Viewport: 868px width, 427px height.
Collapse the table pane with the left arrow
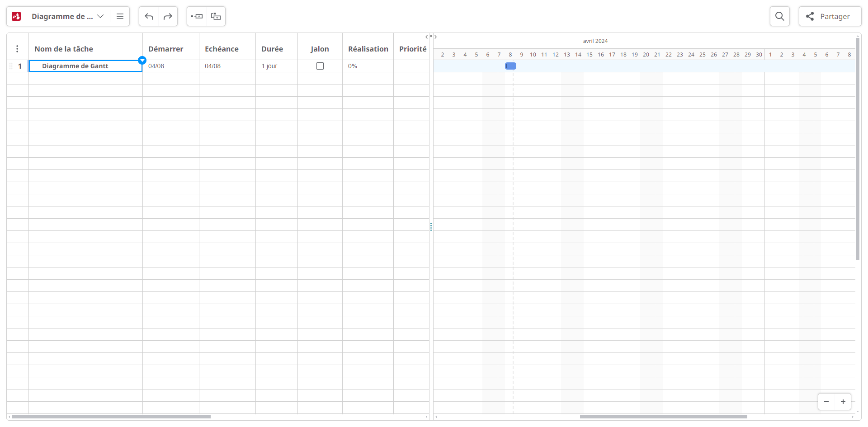(426, 37)
